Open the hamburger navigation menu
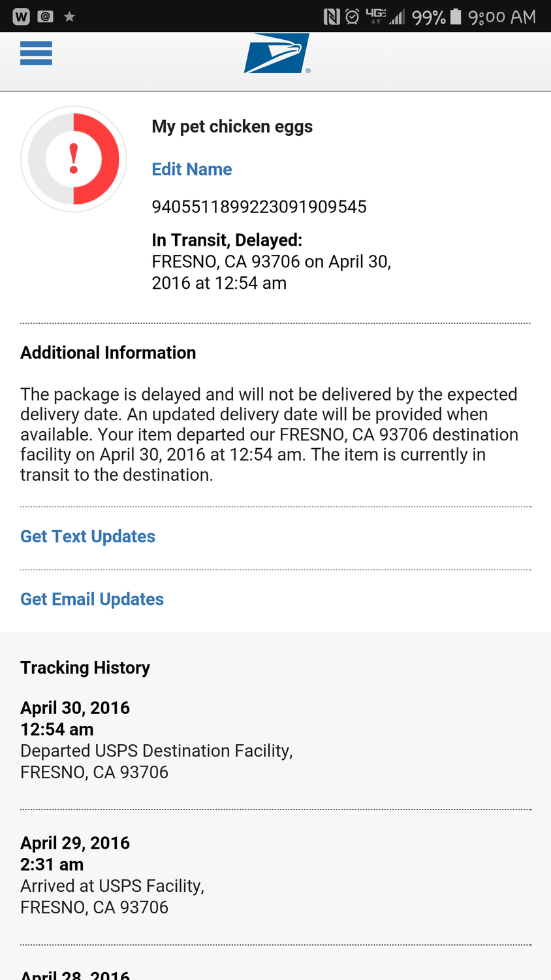The image size is (551, 980). tap(36, 53)
